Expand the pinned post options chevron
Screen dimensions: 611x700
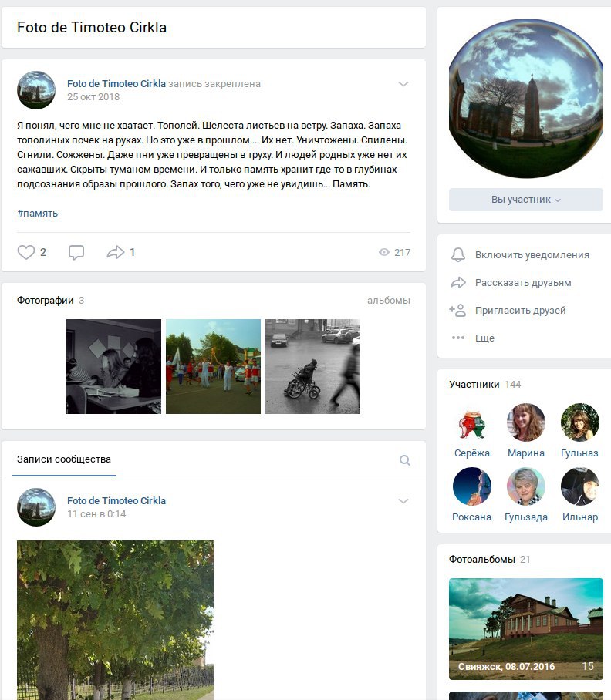click(x=403, y=84)
